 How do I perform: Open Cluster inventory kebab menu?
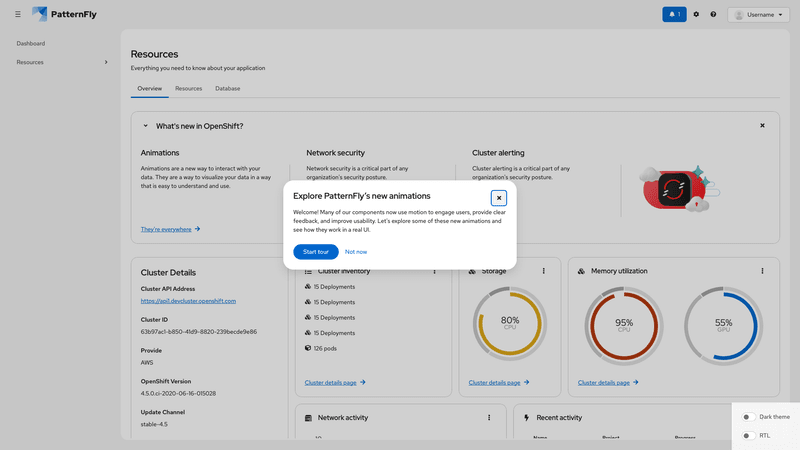click(x=435, y=271)
